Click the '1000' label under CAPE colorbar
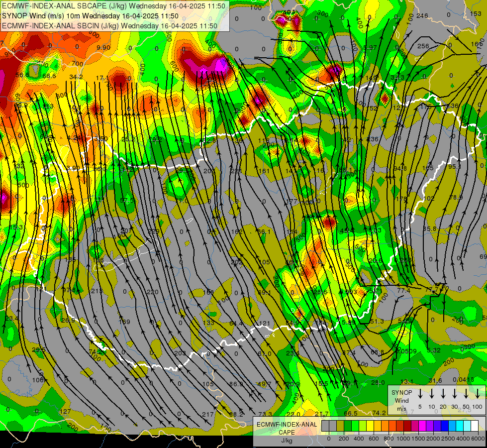 (x=403, y=439)
